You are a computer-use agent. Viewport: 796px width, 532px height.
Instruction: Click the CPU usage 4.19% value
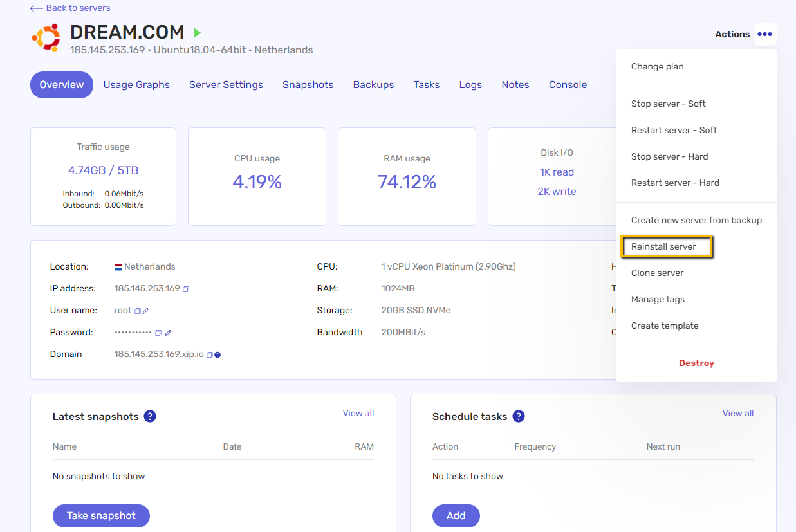pos(257,182)
